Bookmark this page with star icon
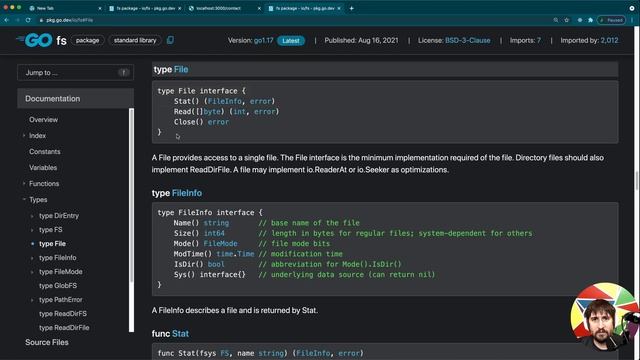This screenshot has width=640, height=360. click(x=567, y=20)
